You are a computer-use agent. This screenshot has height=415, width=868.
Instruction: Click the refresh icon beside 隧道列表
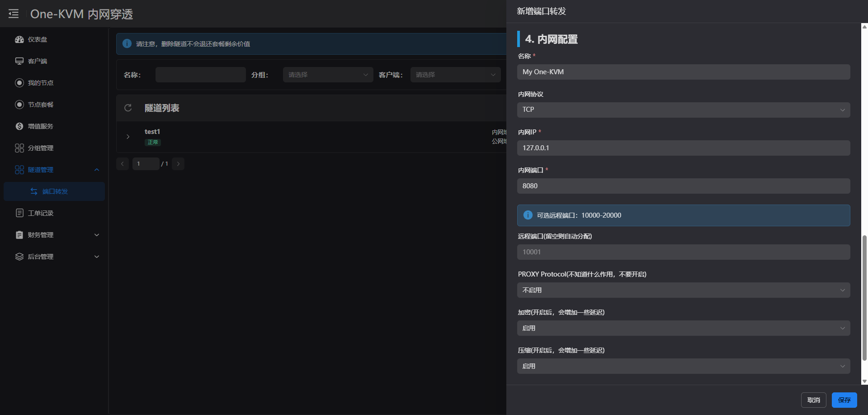[x=128, y=108]
